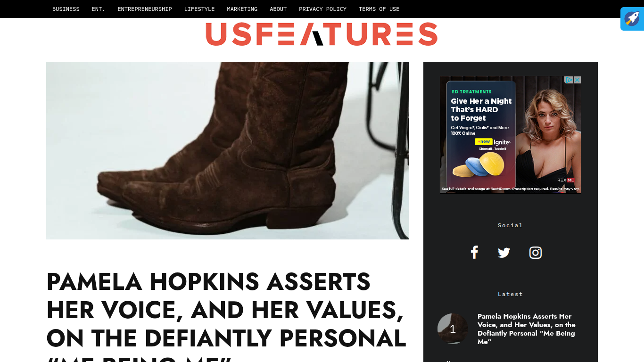Click the brown cowboy boots featured image
The width and height of the screenshot is (644, 362).
[x=228, y=150]
